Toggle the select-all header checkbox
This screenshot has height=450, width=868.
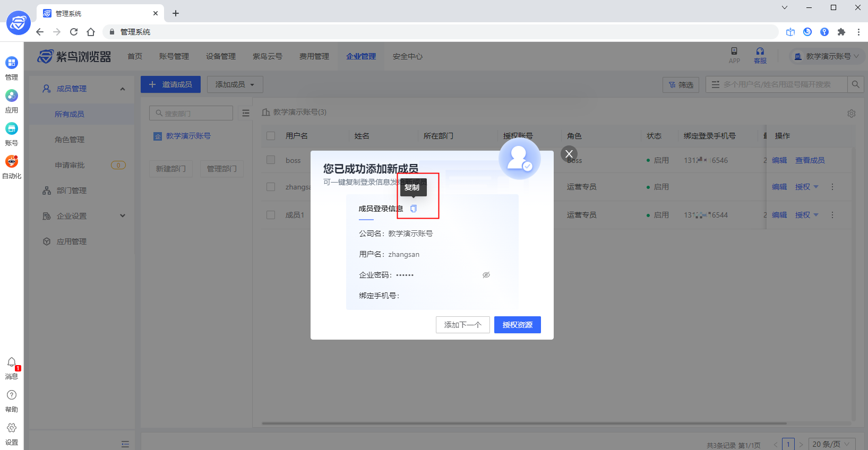coord(271,136)
